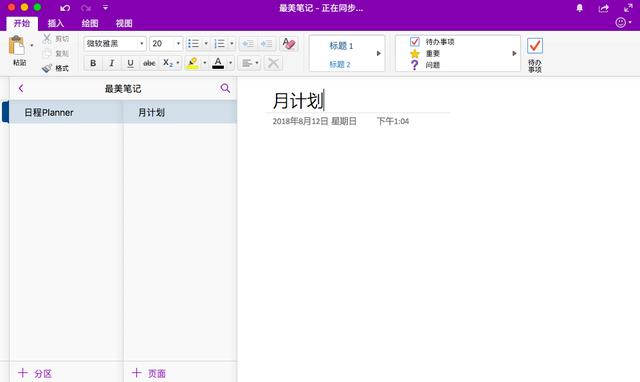640x382 pixels.
Task: Click the share notebook icon
Action: (x=604, y=8)
